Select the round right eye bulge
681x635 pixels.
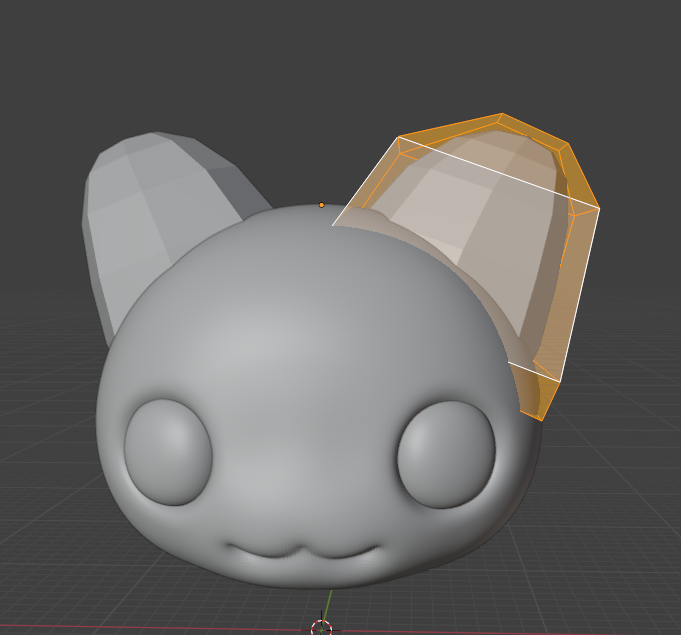pos(446,454)
